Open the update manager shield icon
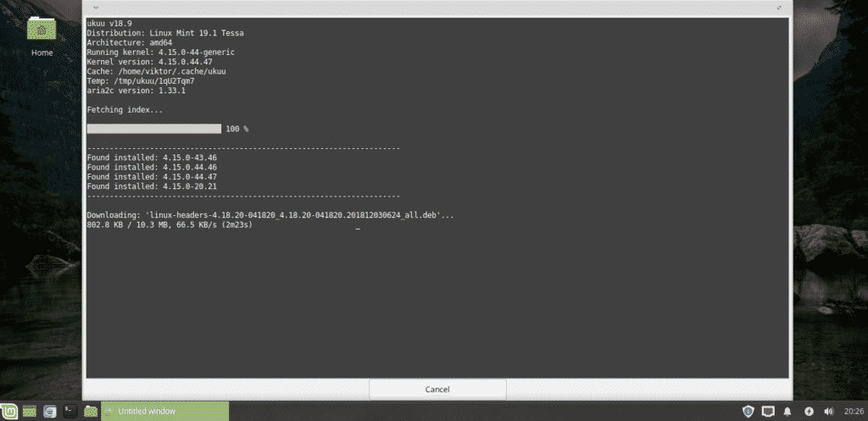Screen dimensions: 868x421 click(748, 411)
